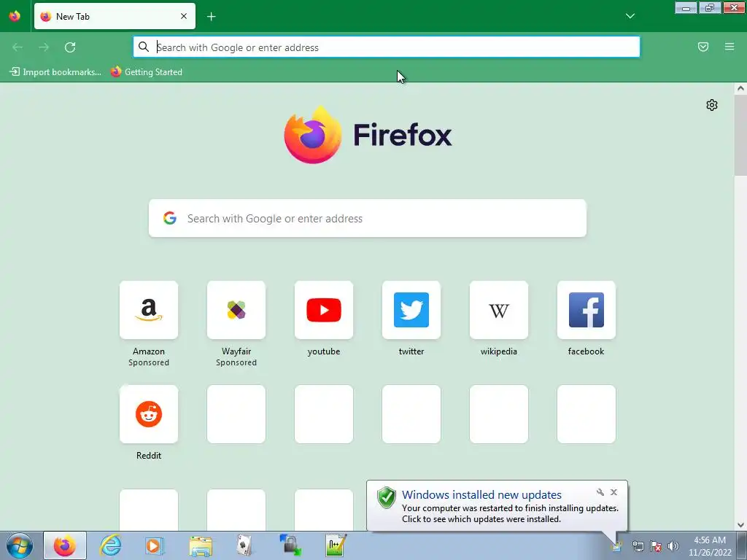Open the Reddit shortcut tile
This screenshot has height=560, width=747.
coord(149,414)
